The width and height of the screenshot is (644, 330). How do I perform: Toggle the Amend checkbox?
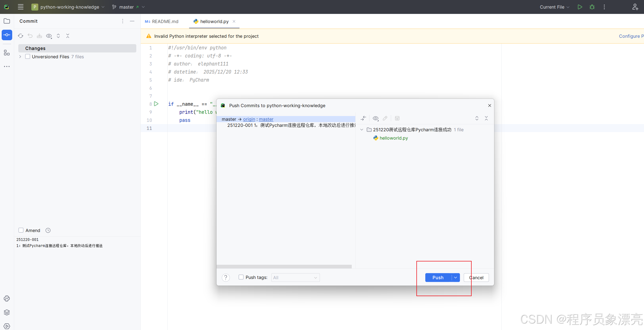[21, 230]
